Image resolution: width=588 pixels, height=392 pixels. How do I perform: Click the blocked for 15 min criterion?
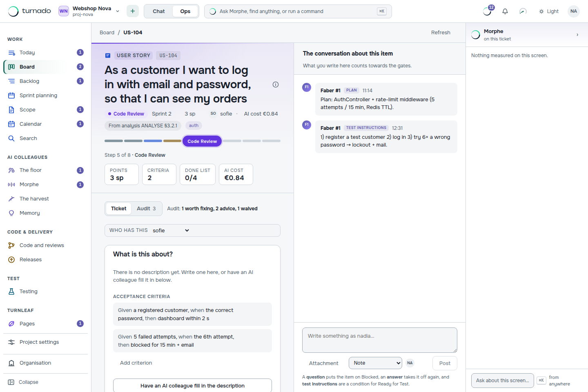pyautogui.click(x=192, y=341)
